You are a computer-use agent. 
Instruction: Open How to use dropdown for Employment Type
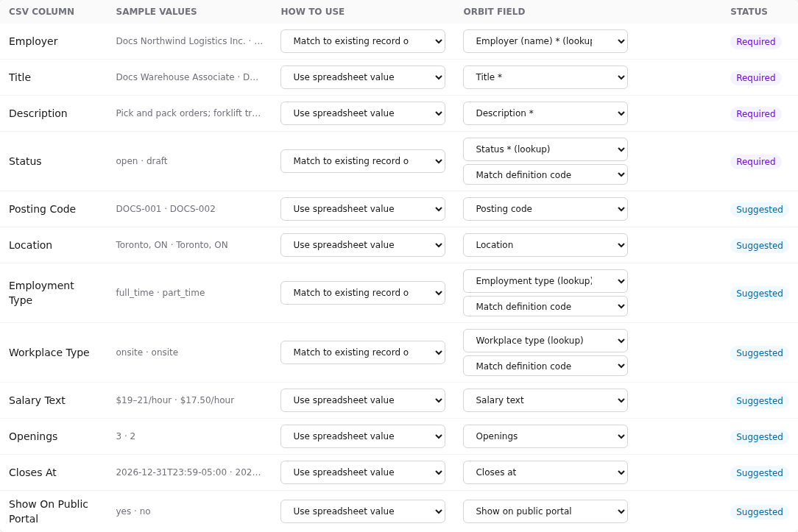[x=363, y=293]
